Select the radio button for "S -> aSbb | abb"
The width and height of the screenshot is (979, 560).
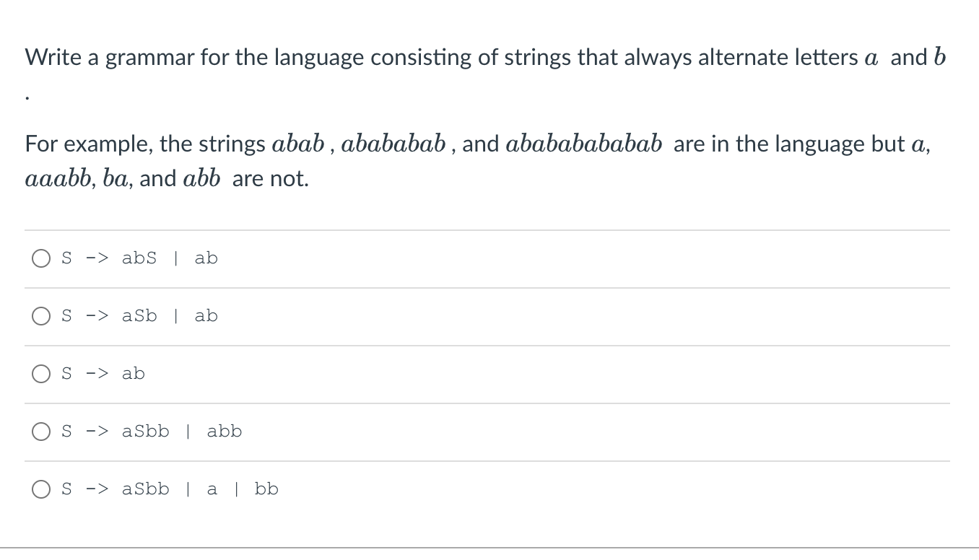41,432
